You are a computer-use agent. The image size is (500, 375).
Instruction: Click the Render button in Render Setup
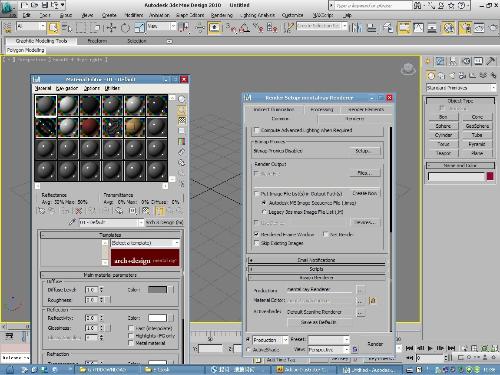point(375,344)
